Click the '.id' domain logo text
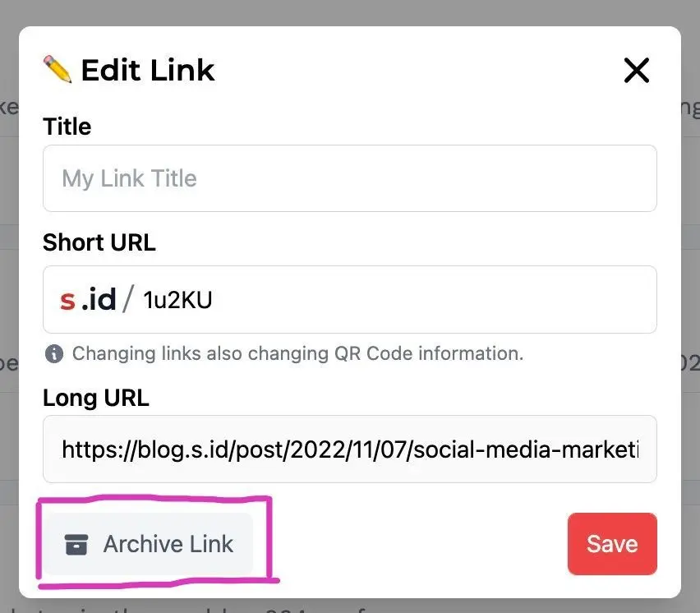Viewport: 700px width, 613px height. (x=99, y=300)
